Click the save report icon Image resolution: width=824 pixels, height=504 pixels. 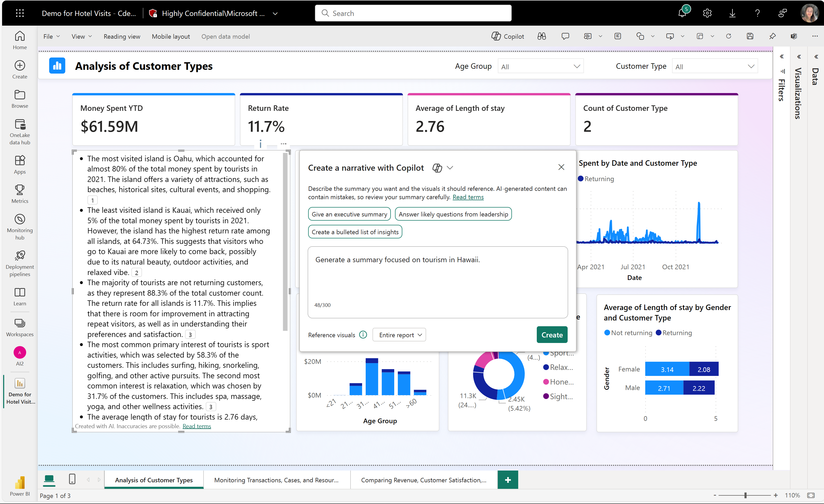tap(750, 36)
